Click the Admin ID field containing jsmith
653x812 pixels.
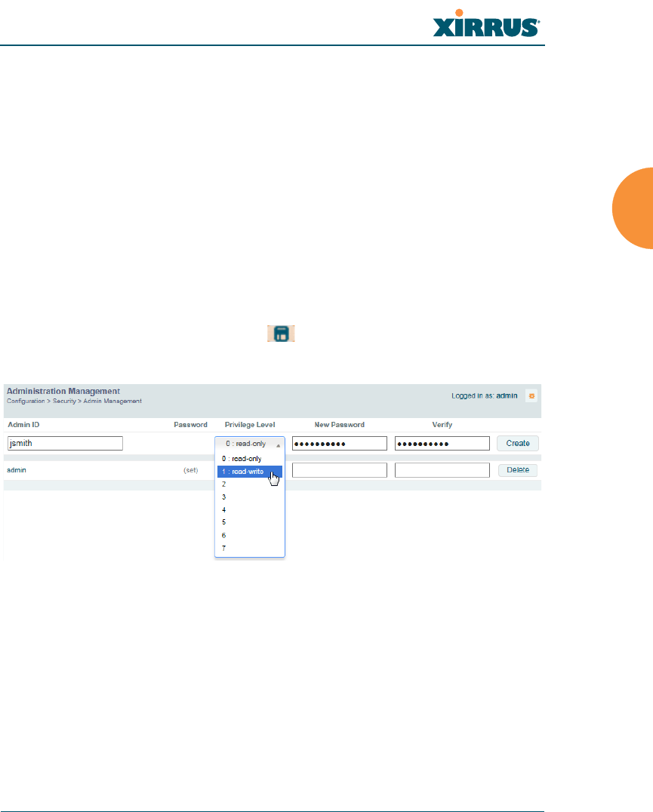65,443
